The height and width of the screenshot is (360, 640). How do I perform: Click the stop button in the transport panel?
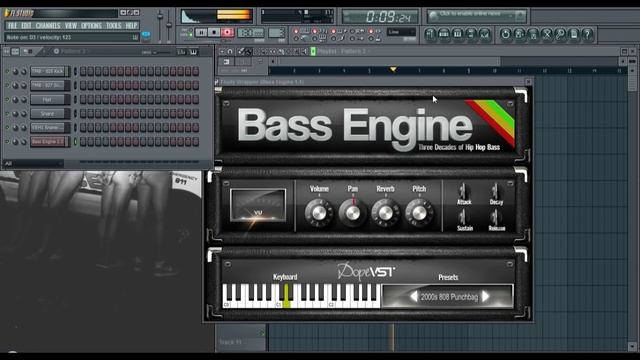(x=214, y=32)
